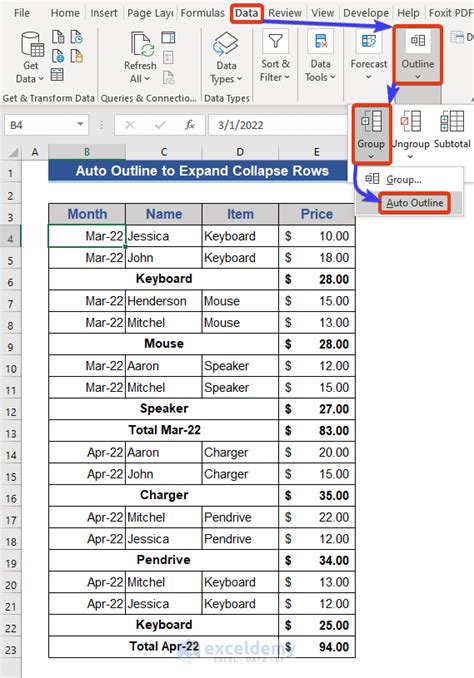Switch to the Data tab

247,13
